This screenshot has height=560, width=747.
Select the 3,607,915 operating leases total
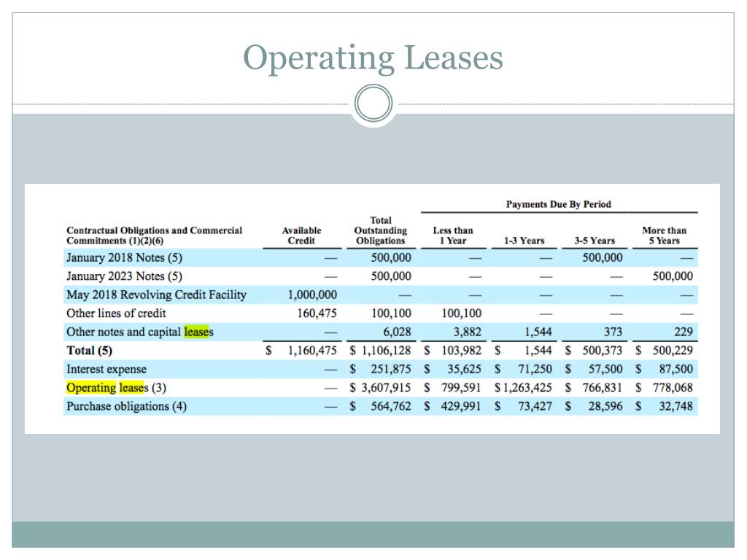[386, 388]
